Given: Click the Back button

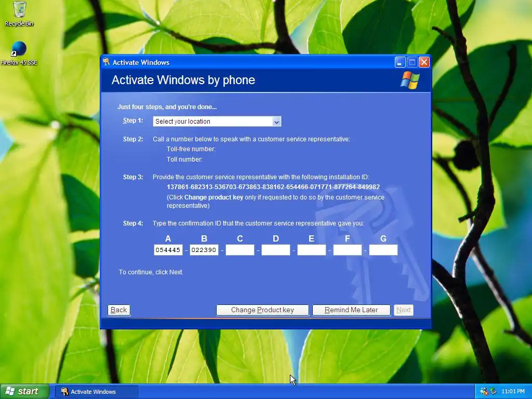Looking at the screenshot, I should 119,310.
